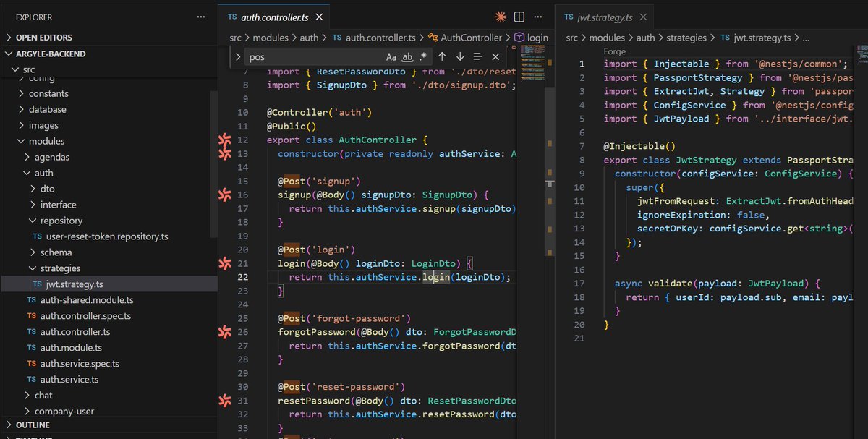The width and height of the screenshot is (868, 439).
Task: Click line number 17 in jwt.strategy.ts
Action: pos(579,284)
